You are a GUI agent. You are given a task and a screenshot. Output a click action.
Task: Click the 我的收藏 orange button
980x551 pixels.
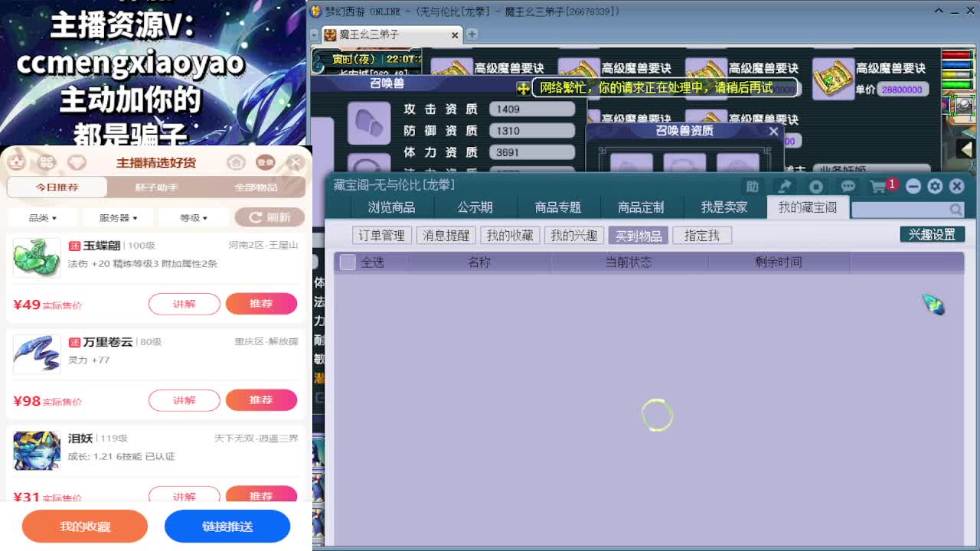pos(85,526)
